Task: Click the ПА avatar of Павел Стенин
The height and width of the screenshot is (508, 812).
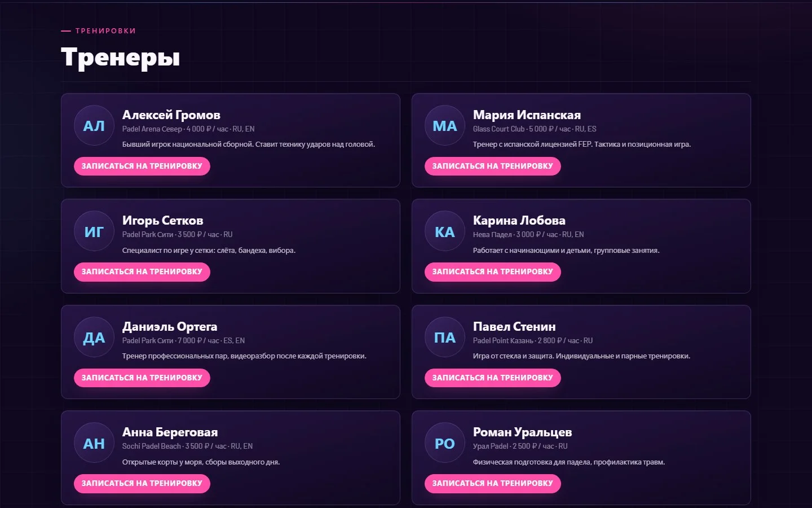Action: coord(445,338)
